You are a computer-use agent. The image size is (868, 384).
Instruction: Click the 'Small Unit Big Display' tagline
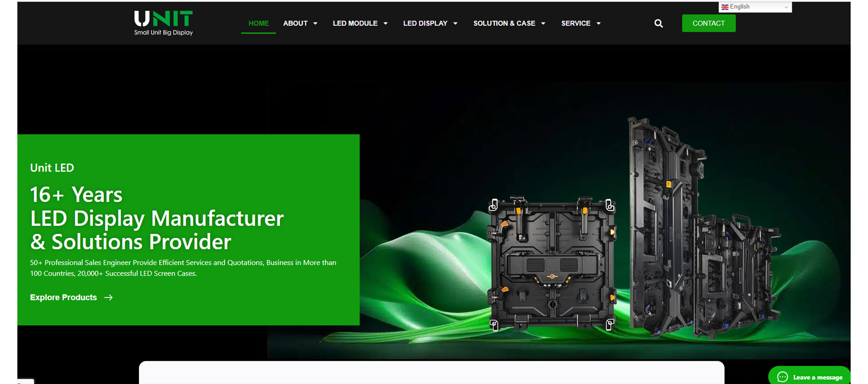[164, 32]
